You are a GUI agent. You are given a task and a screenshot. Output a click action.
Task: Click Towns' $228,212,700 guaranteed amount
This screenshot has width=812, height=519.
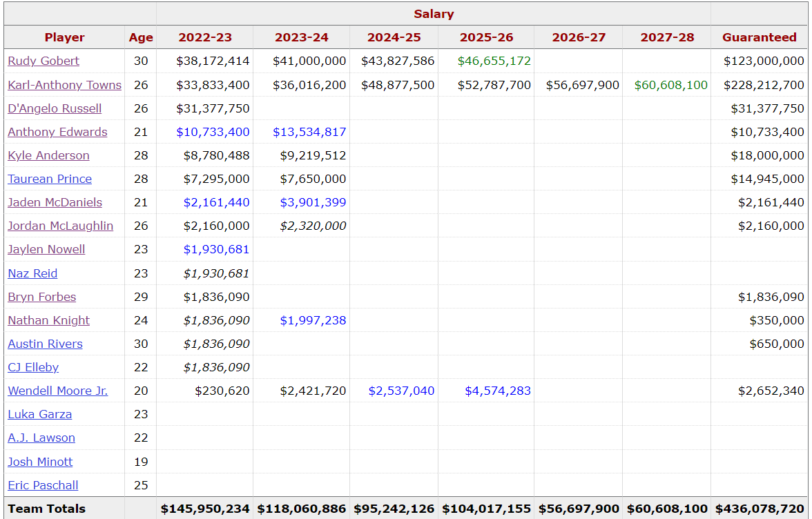pos(764,85)
